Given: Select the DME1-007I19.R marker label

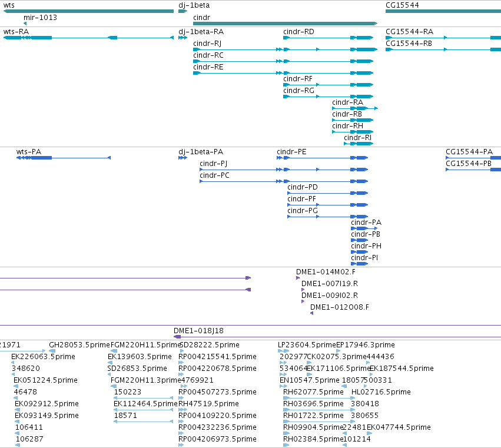Looking at the screenshot, I should click(330, 284).
